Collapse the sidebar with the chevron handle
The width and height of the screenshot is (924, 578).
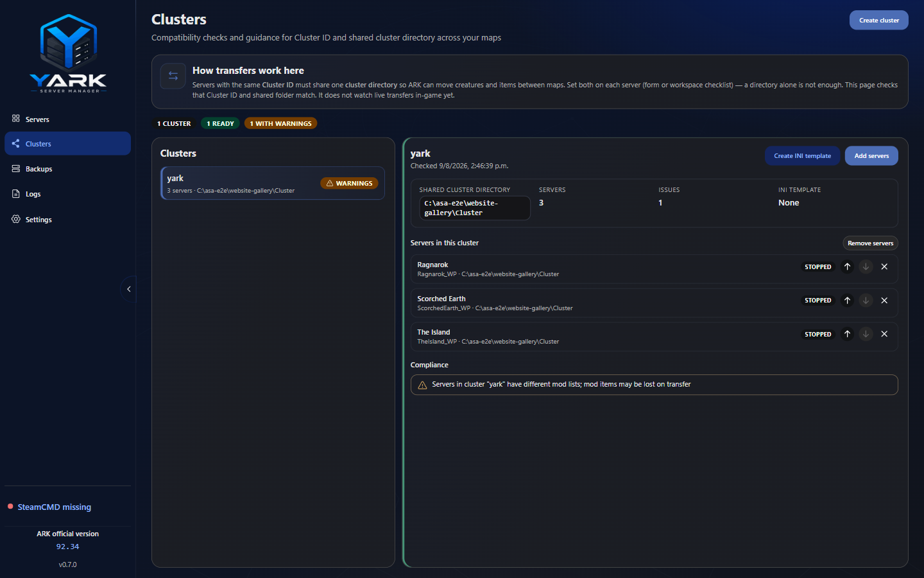click(129, 289)
